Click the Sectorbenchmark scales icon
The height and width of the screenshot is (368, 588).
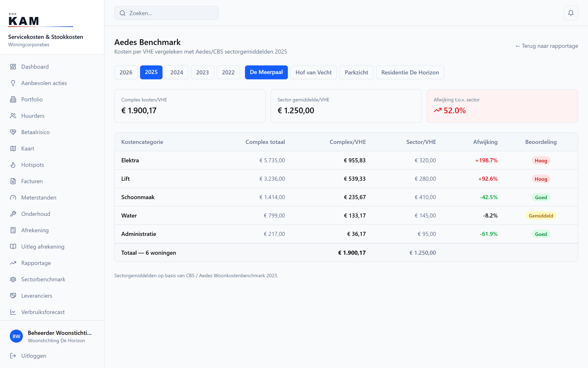(x=13, y=279)
